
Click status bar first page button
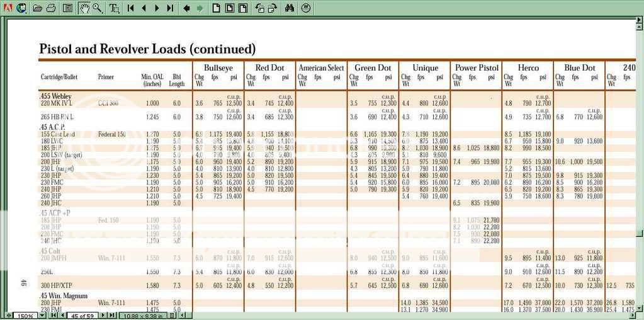[x=53, y=316]
